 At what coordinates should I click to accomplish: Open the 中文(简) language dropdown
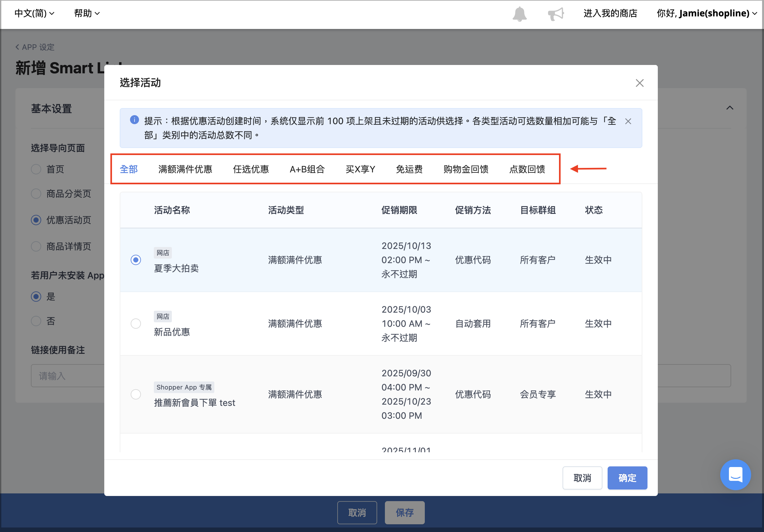[34, 13]
